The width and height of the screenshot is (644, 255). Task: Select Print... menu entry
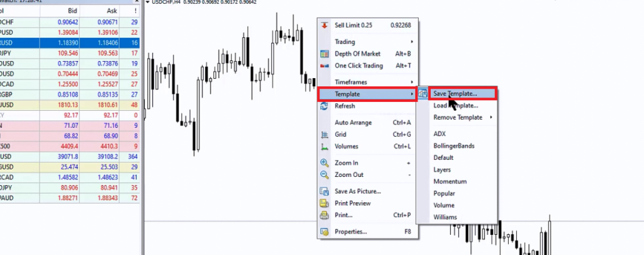[x=367, y=215]
